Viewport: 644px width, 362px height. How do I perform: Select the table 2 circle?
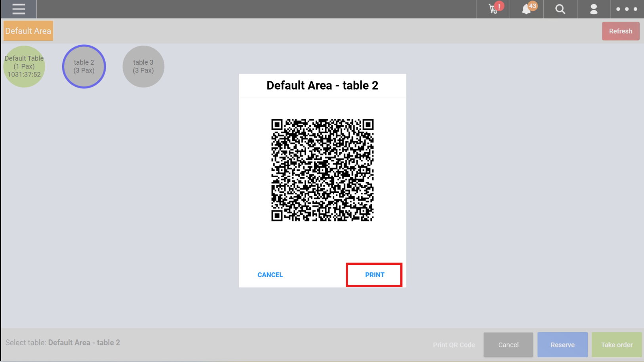click(x=84, y=67)
